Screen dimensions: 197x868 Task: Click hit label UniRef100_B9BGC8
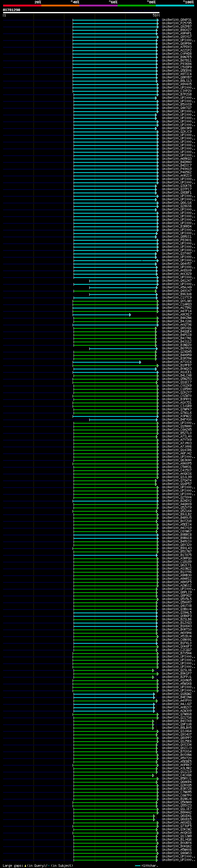coord(177,539)
